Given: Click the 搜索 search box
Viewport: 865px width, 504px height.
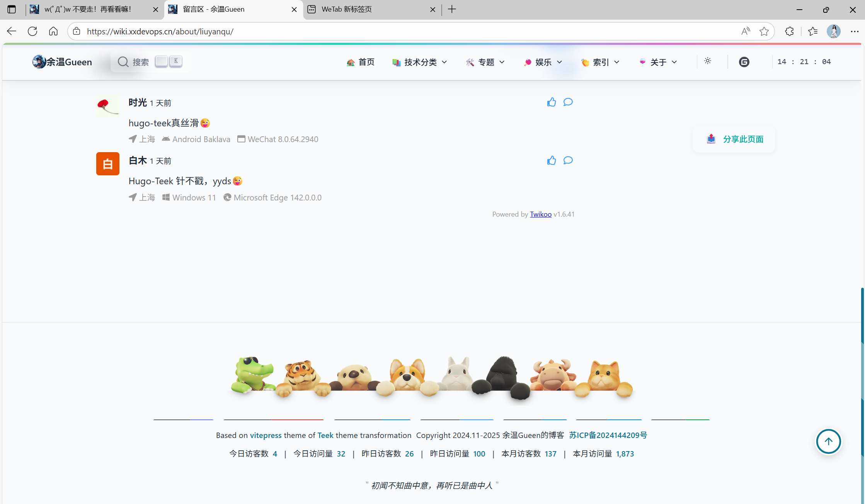Looking at the screenshot, I should (140, 62).
